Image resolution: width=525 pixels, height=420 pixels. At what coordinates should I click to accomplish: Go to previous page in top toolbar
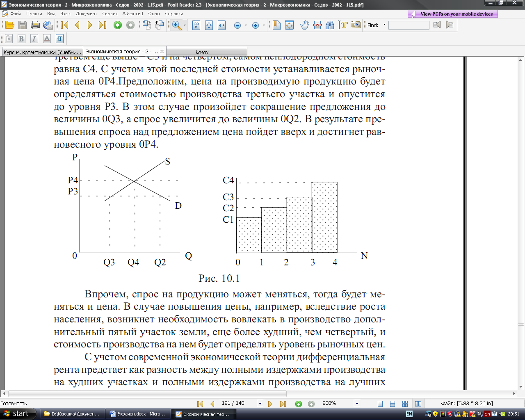click(x=77, y=25)
